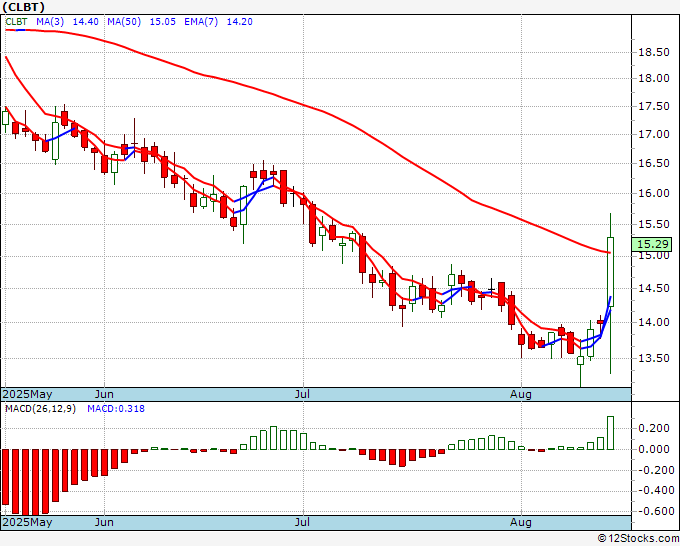
Task: Click the Jun label under MACD panel
Action: (x=104, y=522)
